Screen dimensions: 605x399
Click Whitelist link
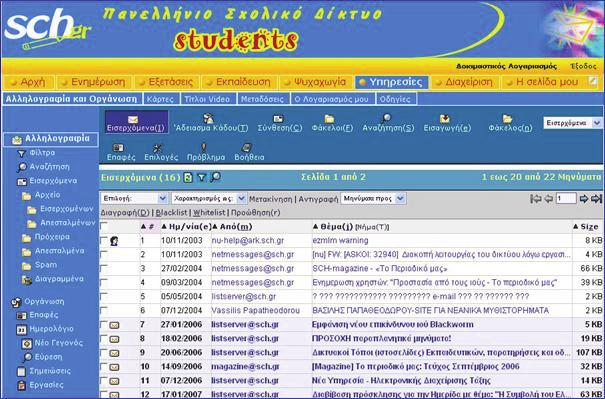209,213
